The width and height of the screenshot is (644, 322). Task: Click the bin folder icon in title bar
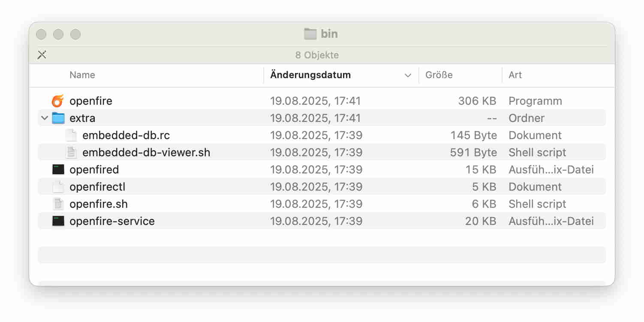pyautogui.click(x=310, y=34)
